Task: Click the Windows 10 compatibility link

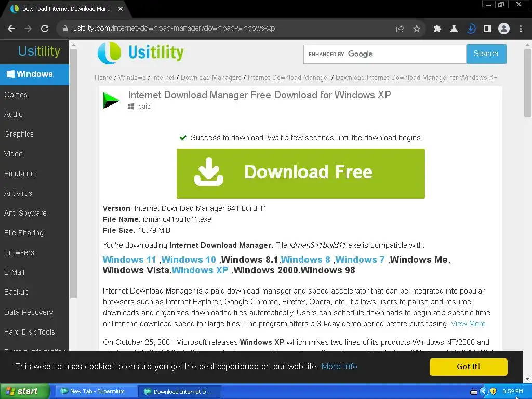Action: 189,260
